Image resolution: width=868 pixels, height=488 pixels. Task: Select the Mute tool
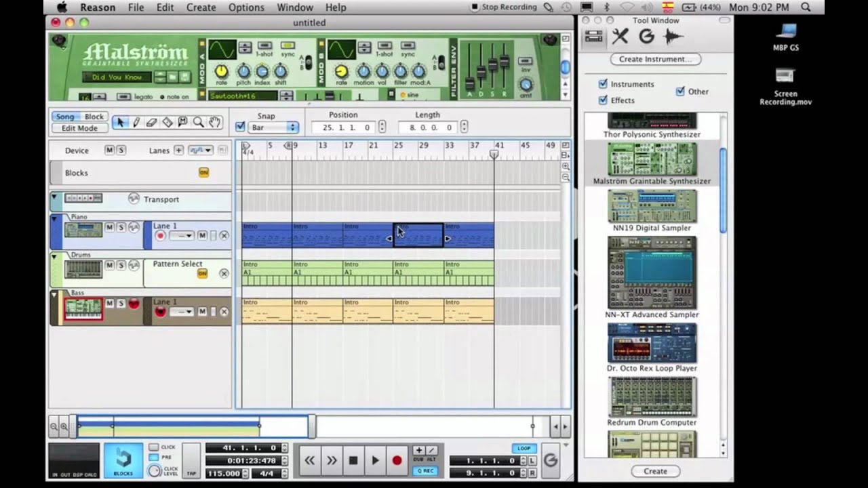click(x=182, y=122)
